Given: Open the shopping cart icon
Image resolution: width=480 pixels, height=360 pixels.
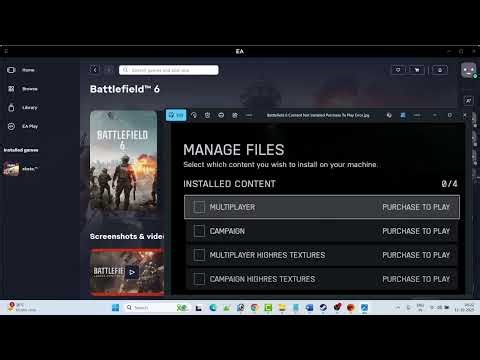Looking at the screenshot, I should coord(417,70).
